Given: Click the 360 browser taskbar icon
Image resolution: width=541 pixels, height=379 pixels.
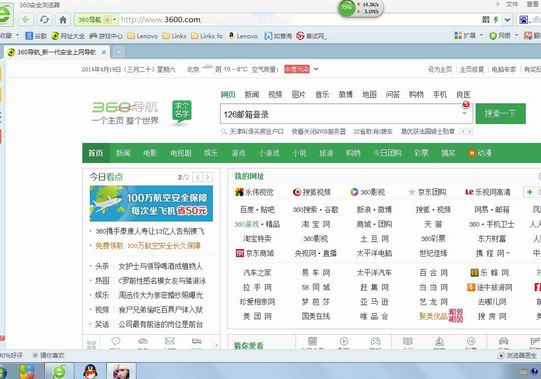Looking at the screenshot, I should tap(59, 371).
